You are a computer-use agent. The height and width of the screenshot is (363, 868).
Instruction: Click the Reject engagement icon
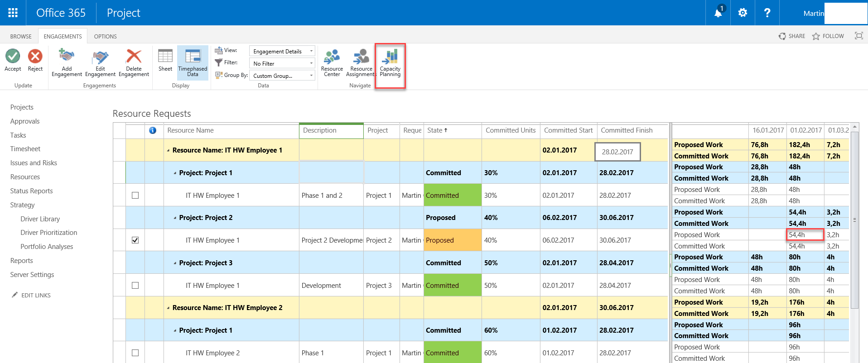tap(35, 57)
